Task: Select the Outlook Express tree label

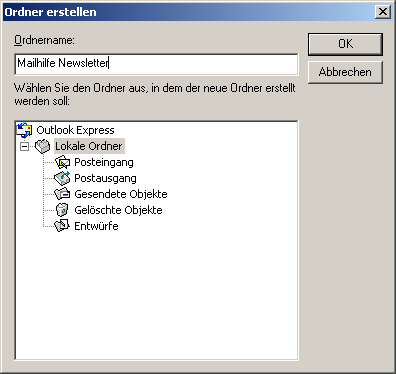Action: tap(75, 130)
